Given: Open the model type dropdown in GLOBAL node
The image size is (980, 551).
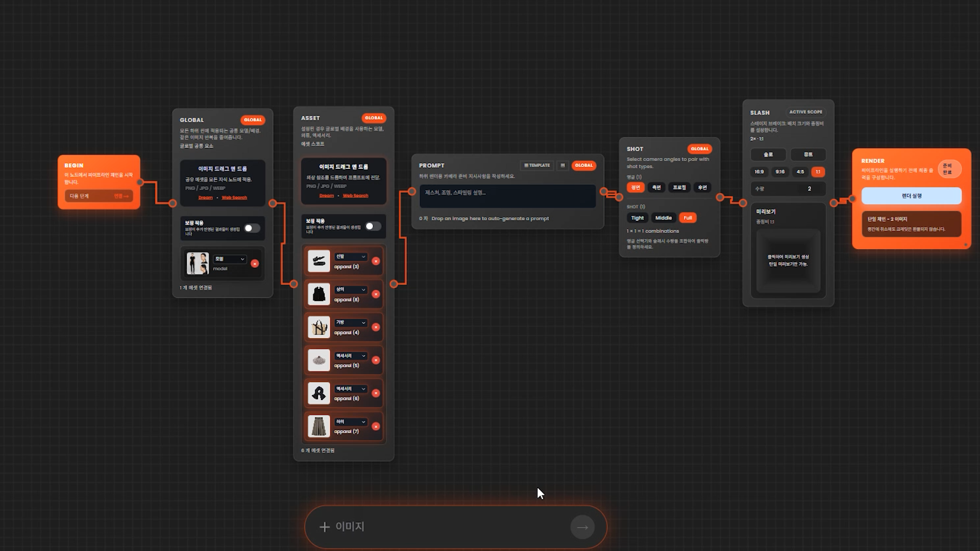Looking at the screenshot, I should (x=230, y=259).
